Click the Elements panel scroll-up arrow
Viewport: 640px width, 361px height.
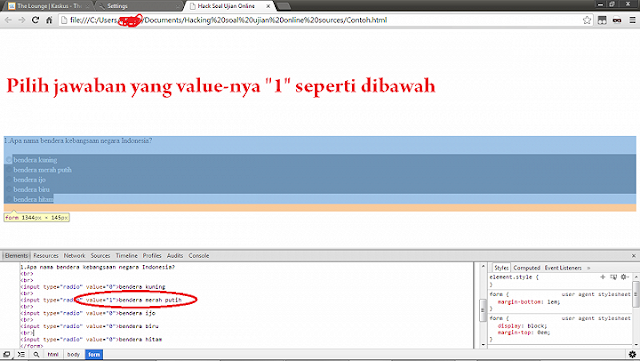coord(483,266)
